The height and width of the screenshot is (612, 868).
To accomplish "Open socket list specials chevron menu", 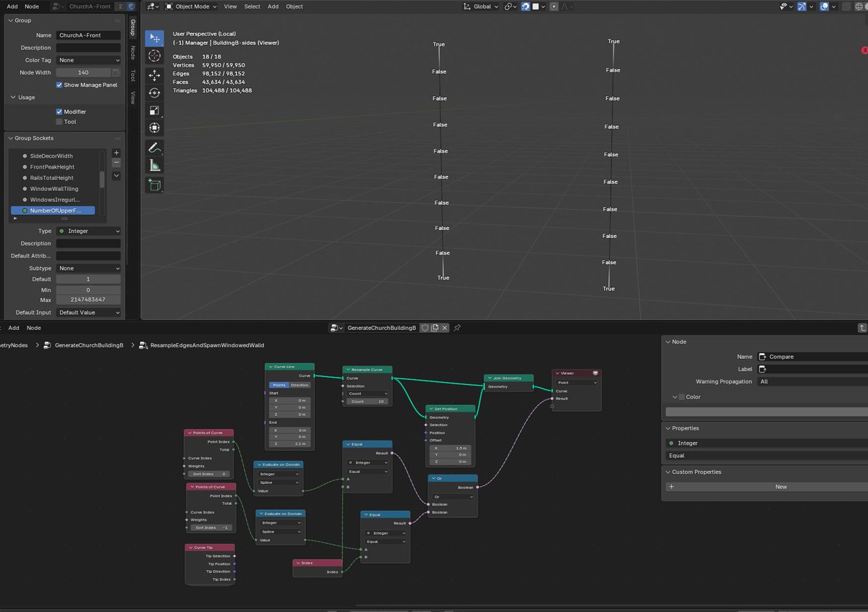I will (116, 176).
